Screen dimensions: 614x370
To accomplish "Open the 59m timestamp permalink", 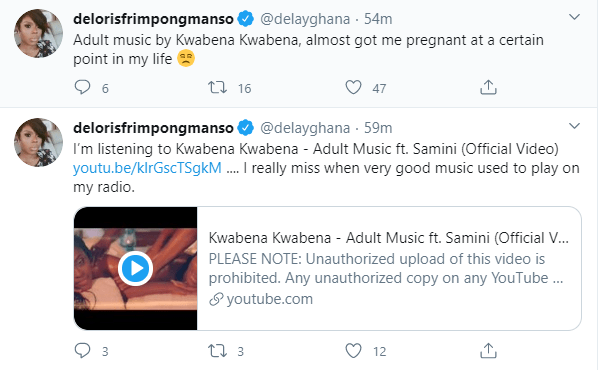I will click(x=378, y=128).
